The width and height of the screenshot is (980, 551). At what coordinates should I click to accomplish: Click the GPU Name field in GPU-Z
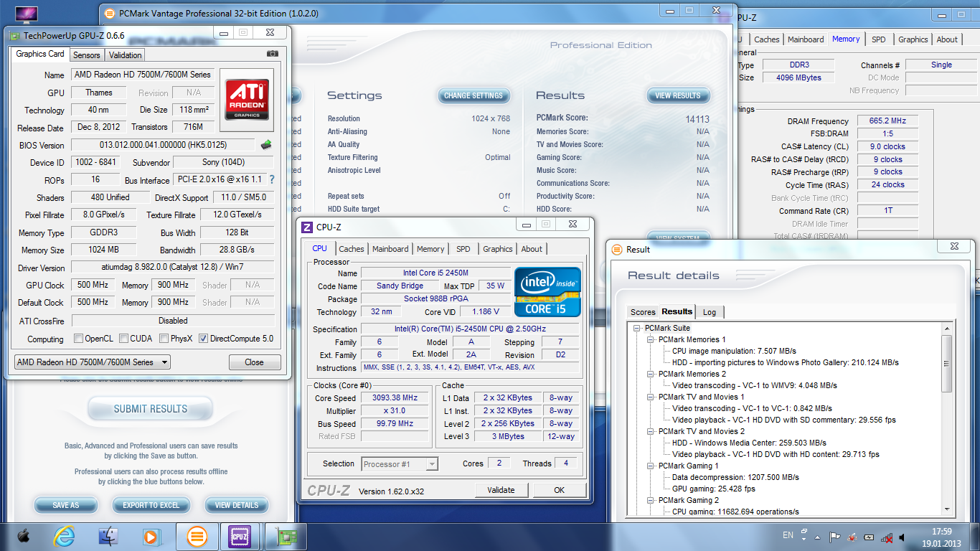(142, 75)
